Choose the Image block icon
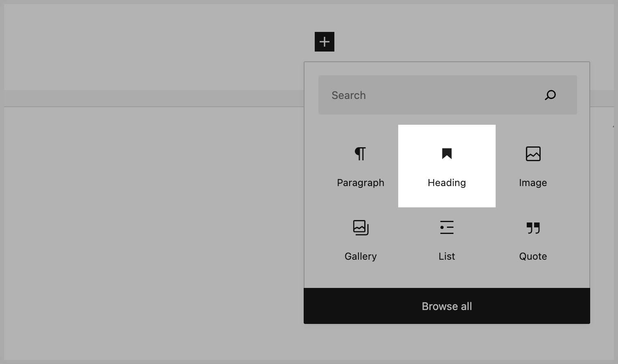The height and width of the screenshot is (364, 618). (533, 154)
